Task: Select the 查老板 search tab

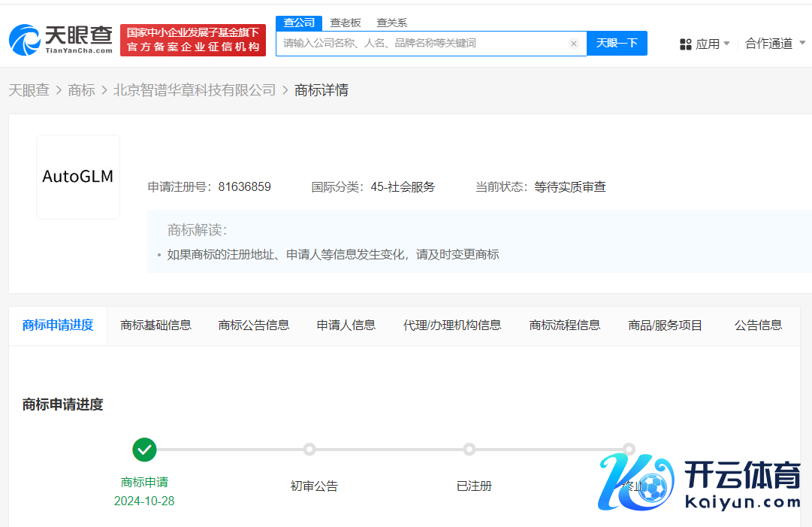Action: pyautogui.click(x=346, y=23)
